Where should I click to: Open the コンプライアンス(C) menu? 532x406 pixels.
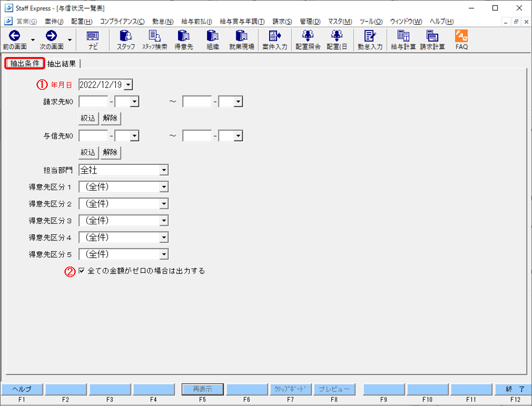point(122,22)
